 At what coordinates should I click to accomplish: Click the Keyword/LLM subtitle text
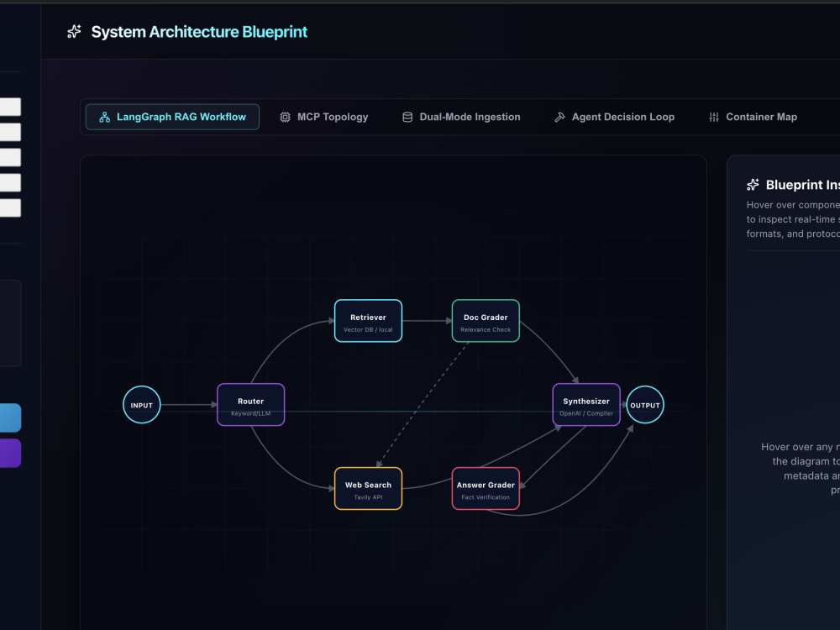tap(250, 413)
